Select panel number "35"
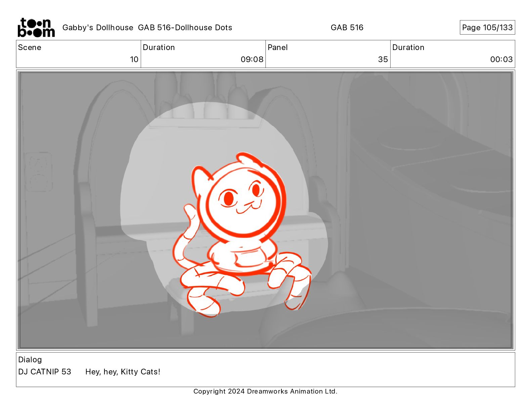The height and width of the screenshot is (411, 532). 383,59
